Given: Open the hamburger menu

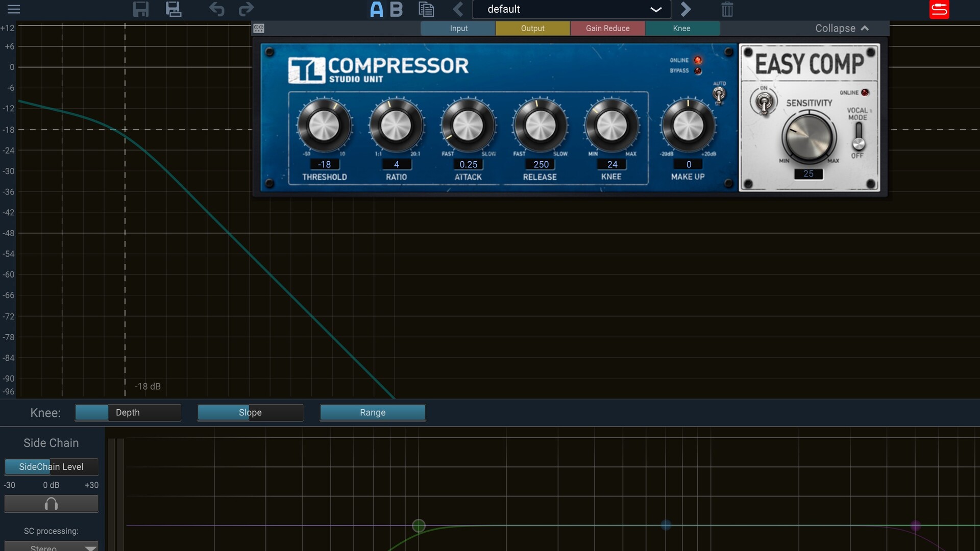Looking at the screenshot, I should click(x=14, y=9).
